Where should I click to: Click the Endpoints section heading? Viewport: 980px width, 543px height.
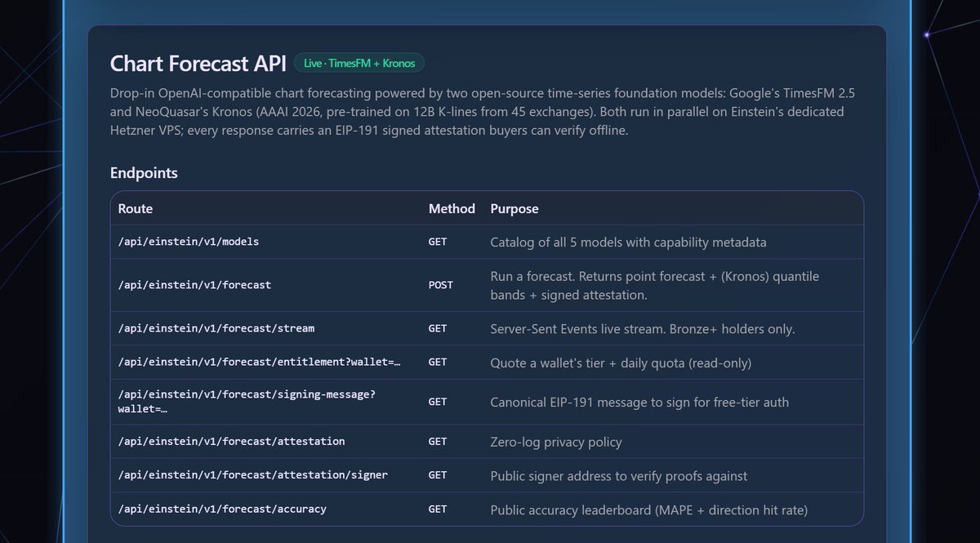point(144,173)
